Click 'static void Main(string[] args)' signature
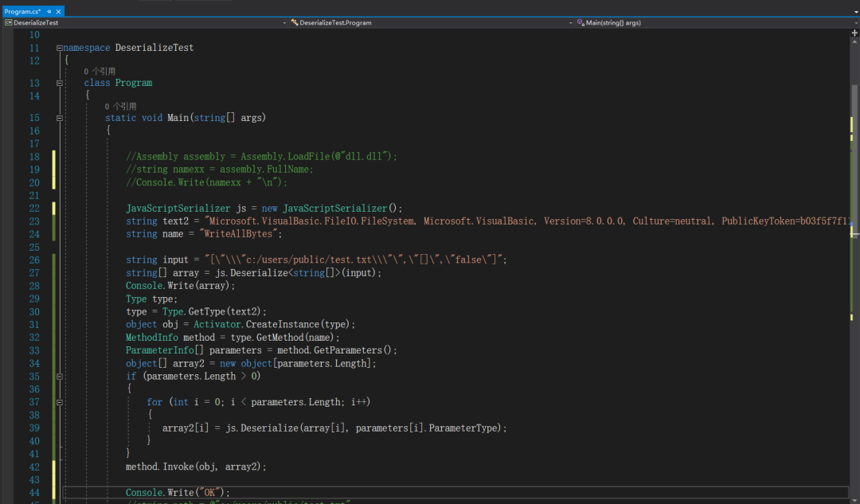Image resolution: width=860 pixels, height=504 pixels. (186, 118)
